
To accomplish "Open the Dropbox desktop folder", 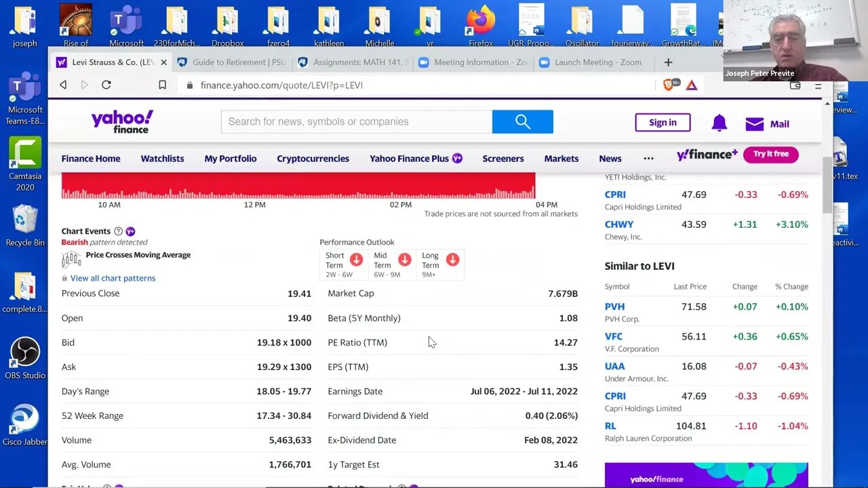I will click(x=227, y=26).
